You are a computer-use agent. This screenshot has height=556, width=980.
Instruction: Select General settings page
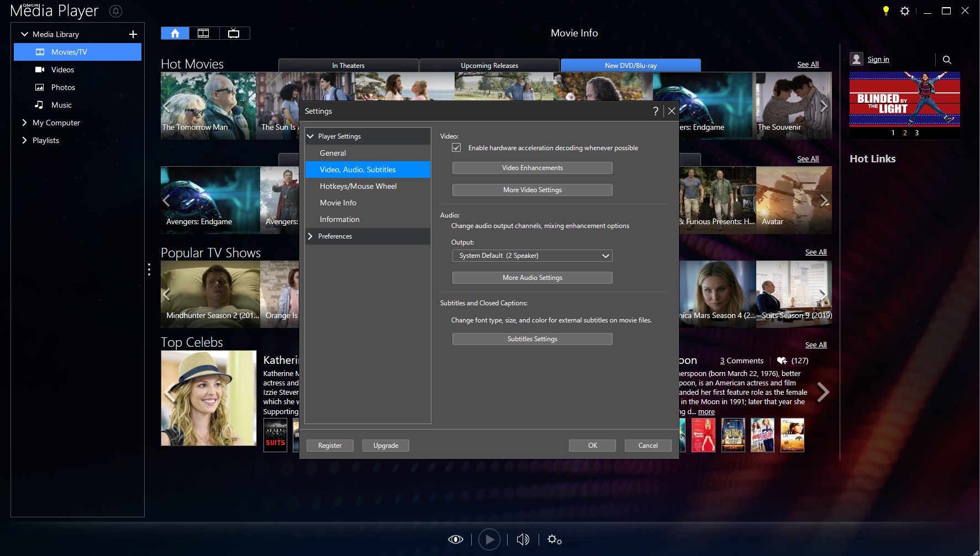coord(367,153)
